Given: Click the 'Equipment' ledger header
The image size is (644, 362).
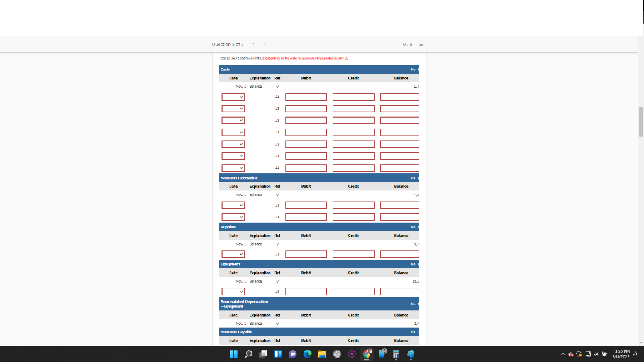Looking at the screenshot, I should pyautogui.click(x=319, y=265).
